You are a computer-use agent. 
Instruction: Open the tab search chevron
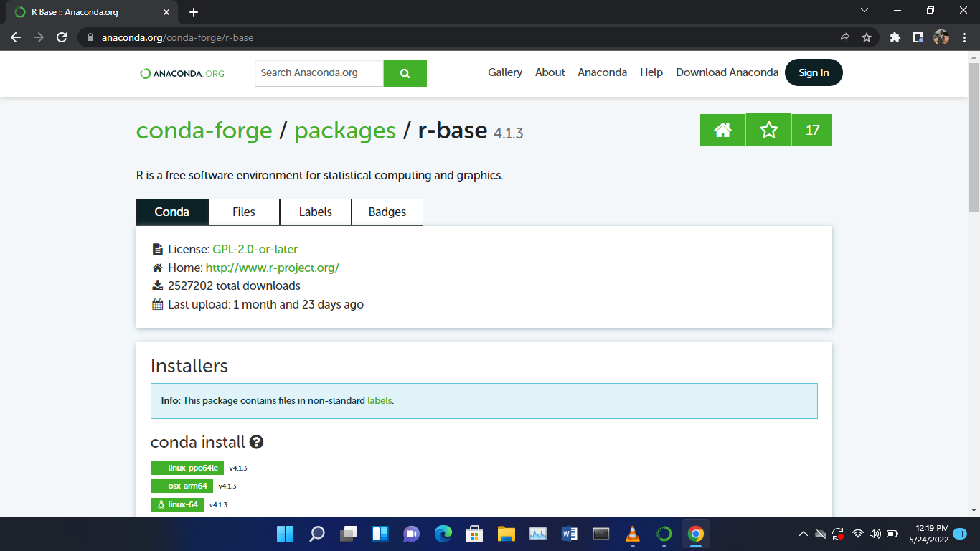(x=864, y=10)
